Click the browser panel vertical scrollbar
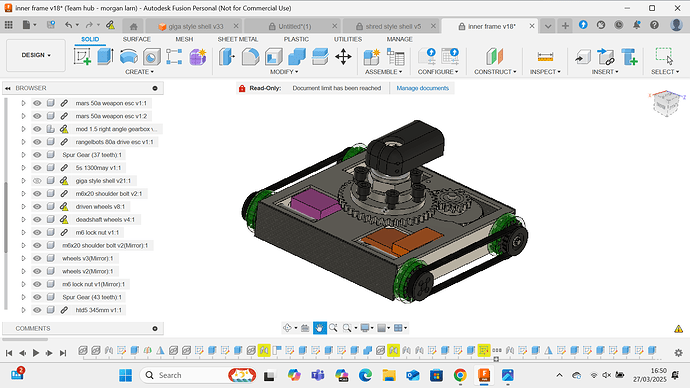The image size is (690, 388). point(6,217)
